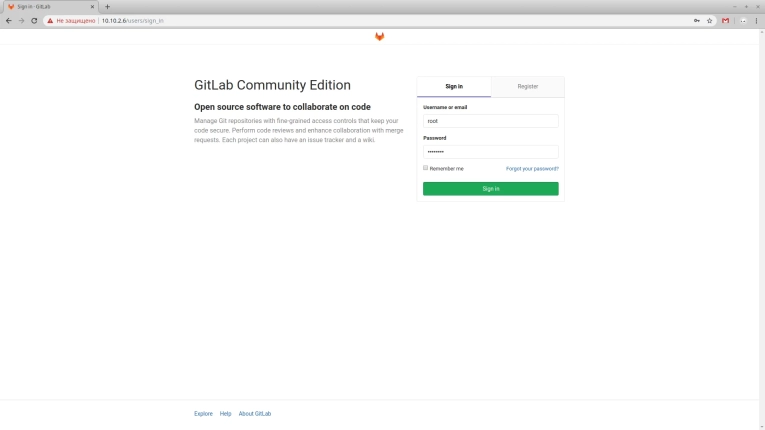Screen dimensions: 765x430
Task: Click inside the Password field
Action: [490, 152]
